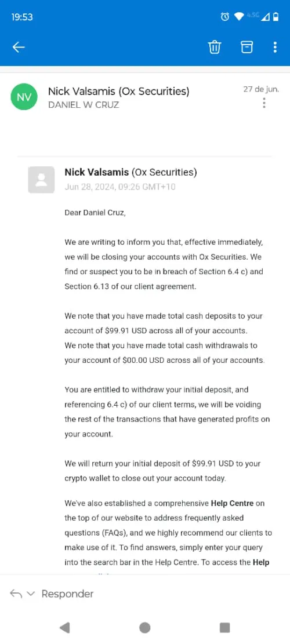Open message options dots below date

(x=264, y=103)
